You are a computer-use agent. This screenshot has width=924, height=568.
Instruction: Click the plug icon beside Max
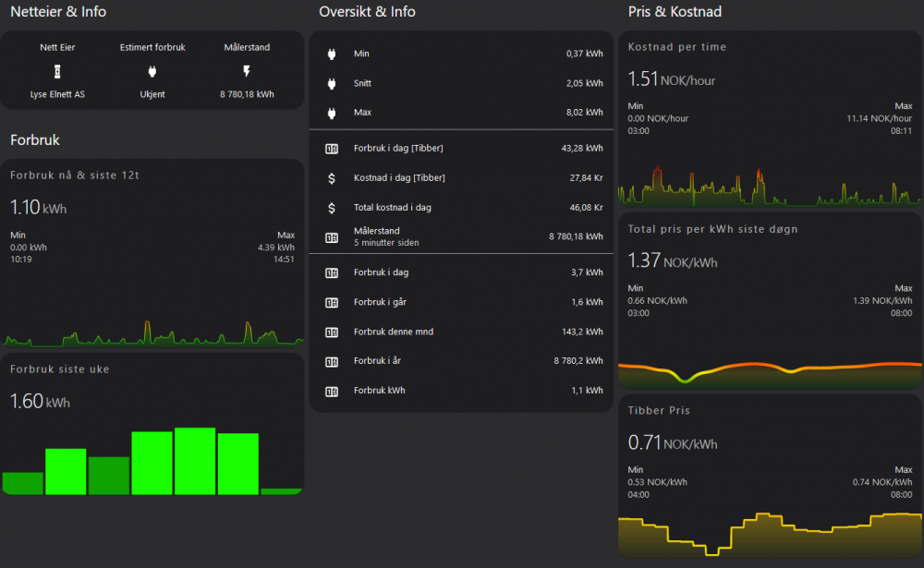coord(332,114)
